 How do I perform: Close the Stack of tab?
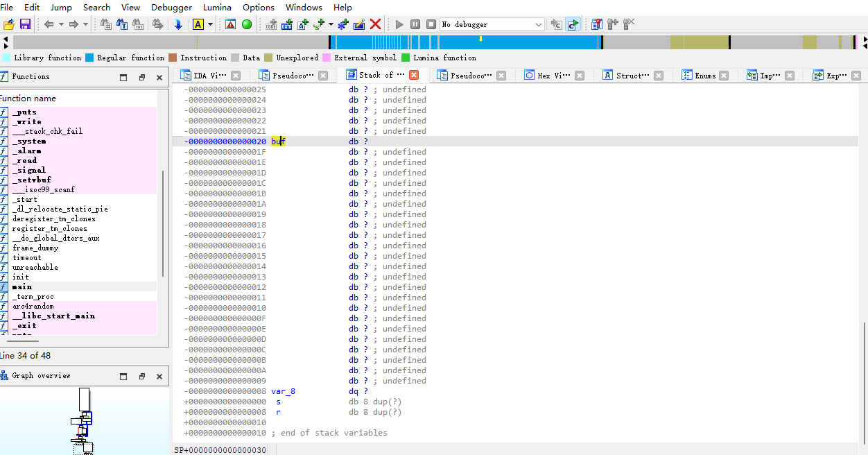coord(414,75)
